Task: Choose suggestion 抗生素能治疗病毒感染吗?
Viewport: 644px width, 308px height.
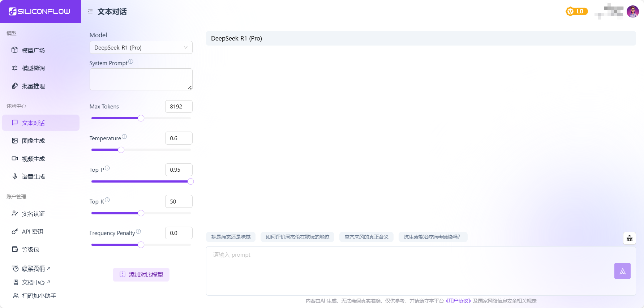Action: (x=433, y=237)
